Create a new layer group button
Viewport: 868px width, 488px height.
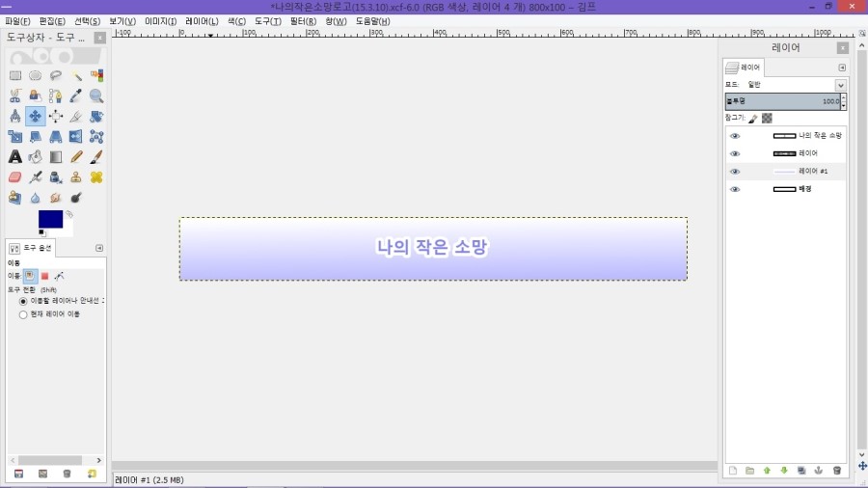click(749, 471)
